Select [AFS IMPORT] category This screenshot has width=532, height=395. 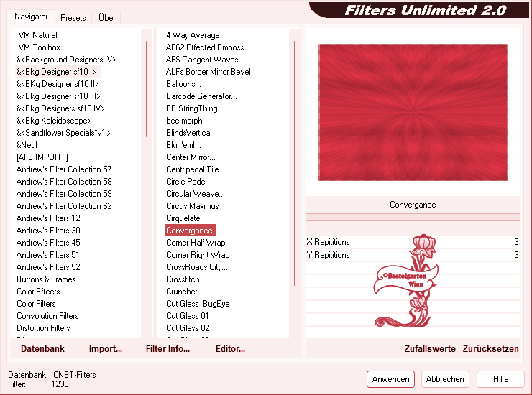coord(42,157)
